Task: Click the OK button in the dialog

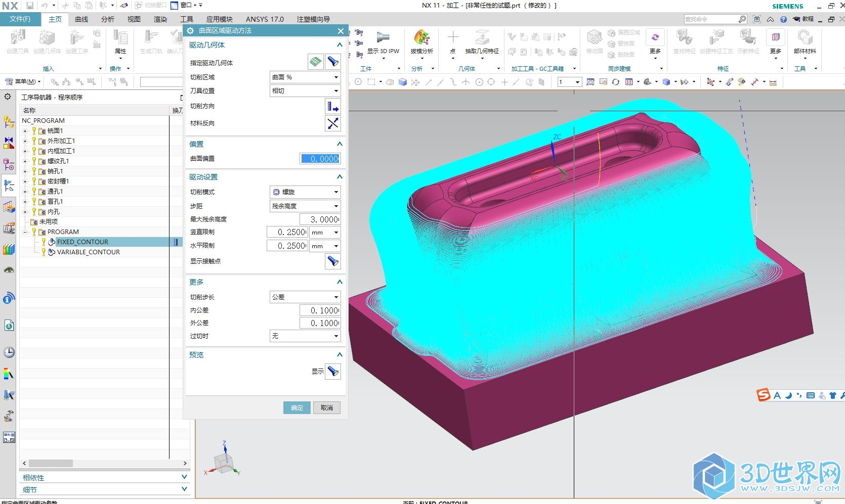Action: (297, 408)
